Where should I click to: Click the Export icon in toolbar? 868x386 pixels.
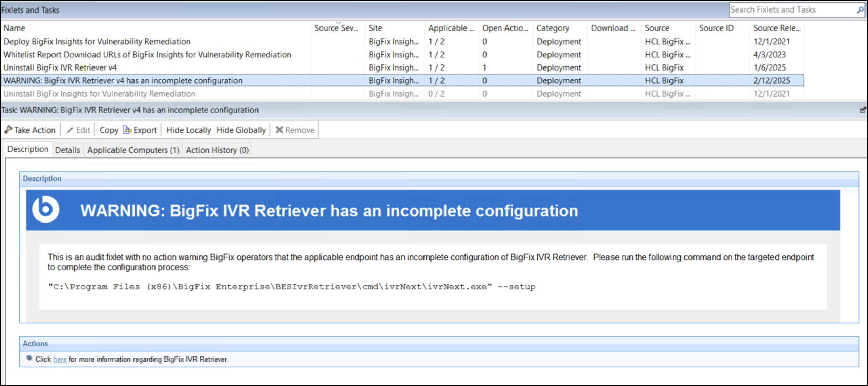click(x=127, y=130)
